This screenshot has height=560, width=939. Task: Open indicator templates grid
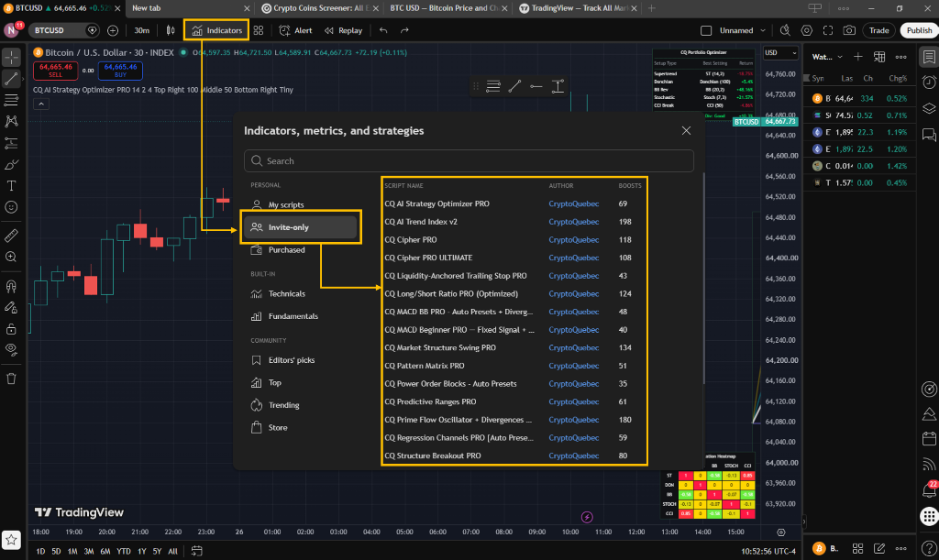click(x=259, y=30)
